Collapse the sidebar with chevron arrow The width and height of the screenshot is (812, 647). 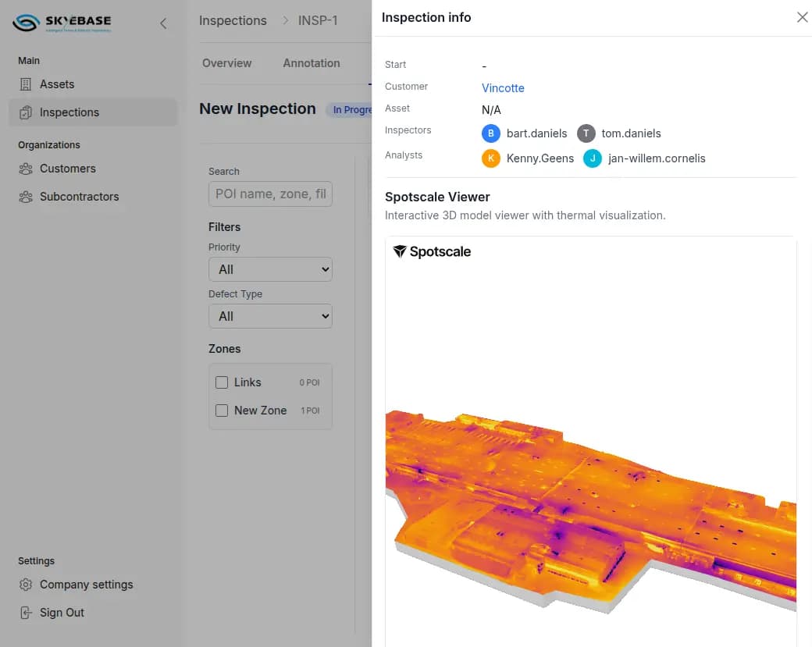[x=163, y=23]
